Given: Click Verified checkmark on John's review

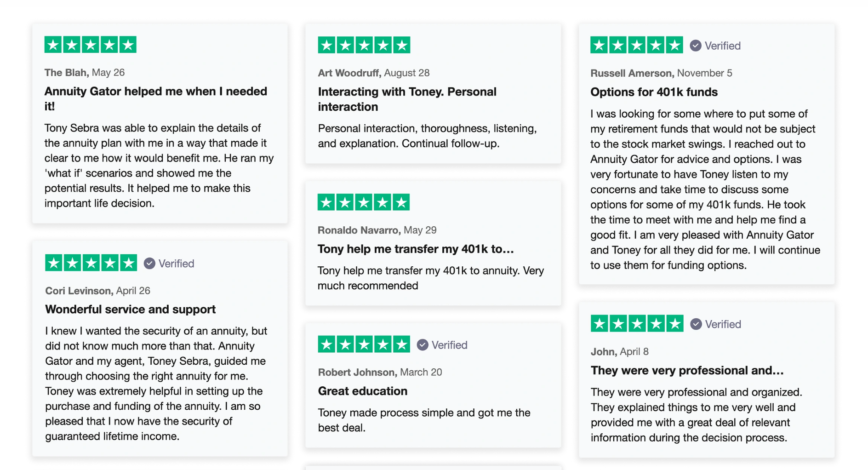Looking at the screenshot, I should tap(696, 324).
